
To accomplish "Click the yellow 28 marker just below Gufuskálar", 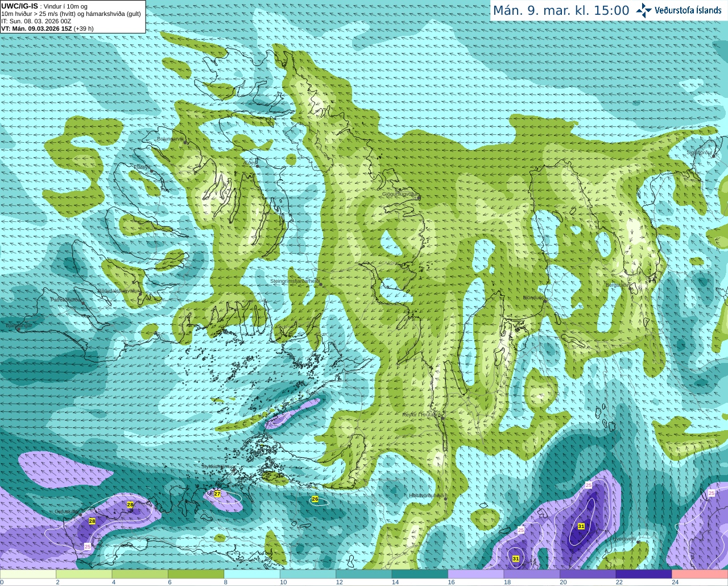I will point(92,521).
